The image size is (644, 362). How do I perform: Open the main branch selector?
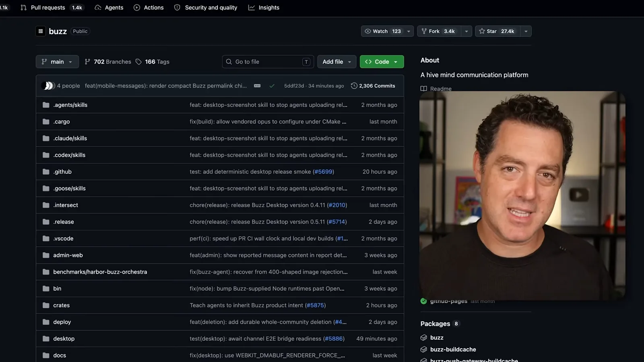click(x=57, y=62)
